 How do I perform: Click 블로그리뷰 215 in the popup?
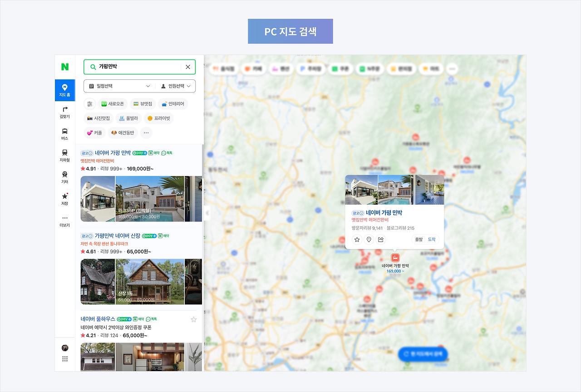pyautogui.click(x=401, y=228)
